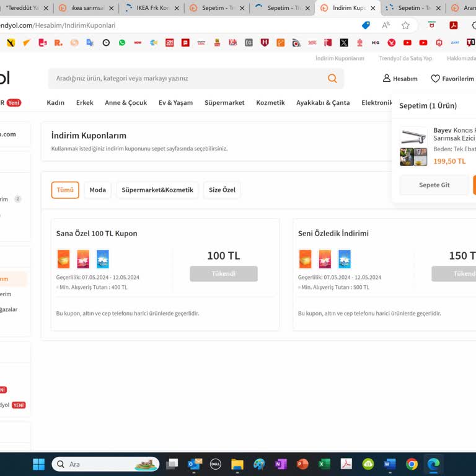Click the blue thumbnail in the Seni Özledik İndirimi card
This screenshot has width=476, height=476.
[x=345, y=259]
